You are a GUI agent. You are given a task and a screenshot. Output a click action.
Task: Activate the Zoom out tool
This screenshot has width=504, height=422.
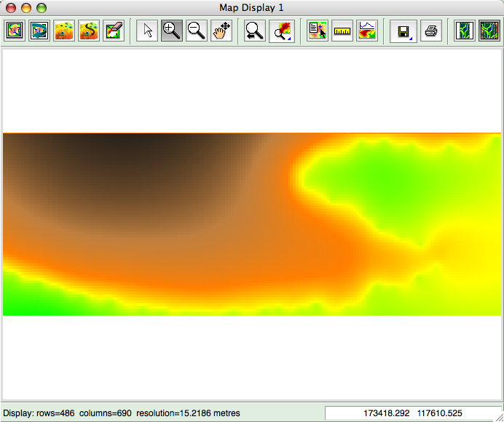click(197, 31)
